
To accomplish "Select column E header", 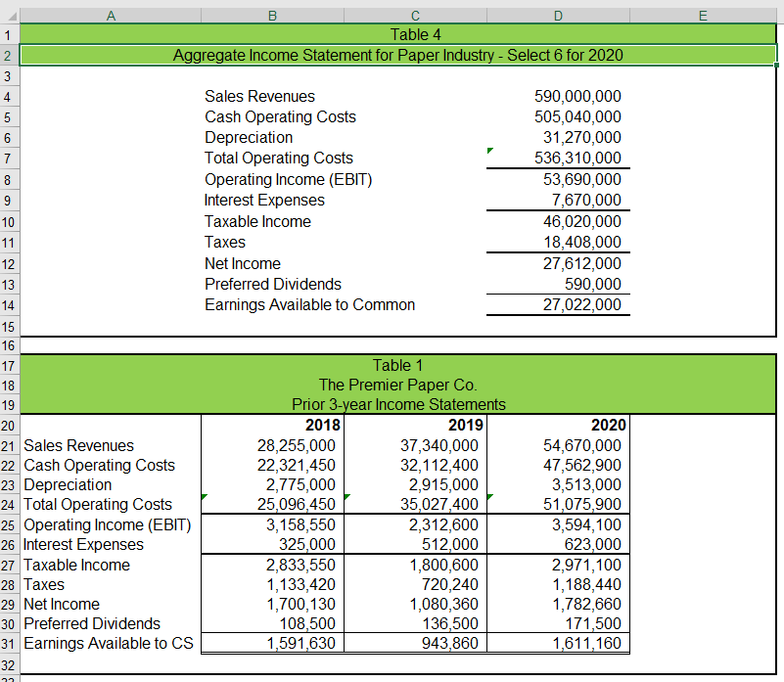I will (x=702, y=15).
